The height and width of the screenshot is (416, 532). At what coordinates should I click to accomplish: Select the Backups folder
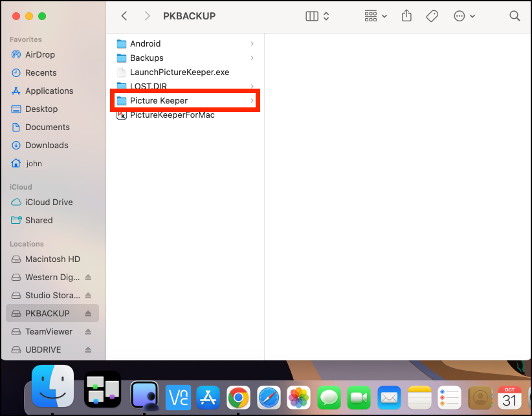point(185,58)
